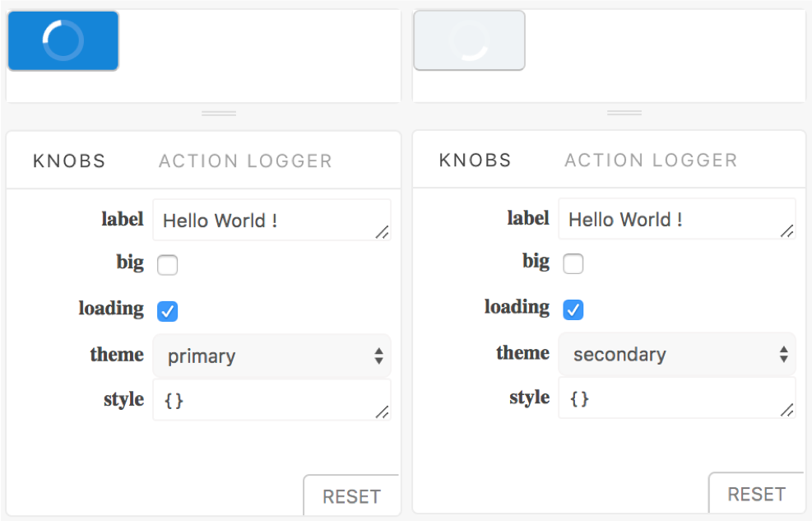The image size is (812, 521).
Task: Click the blue primary loading button preview
Action: pyautogui.click(x=63, y=40)
